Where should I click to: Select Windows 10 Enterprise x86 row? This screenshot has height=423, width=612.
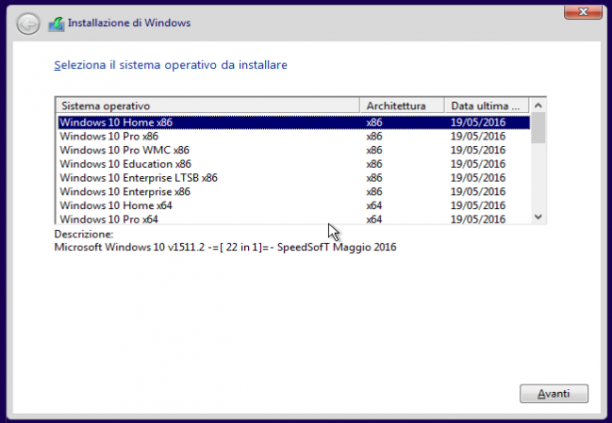pyautogui.click(x=294, y=192)
